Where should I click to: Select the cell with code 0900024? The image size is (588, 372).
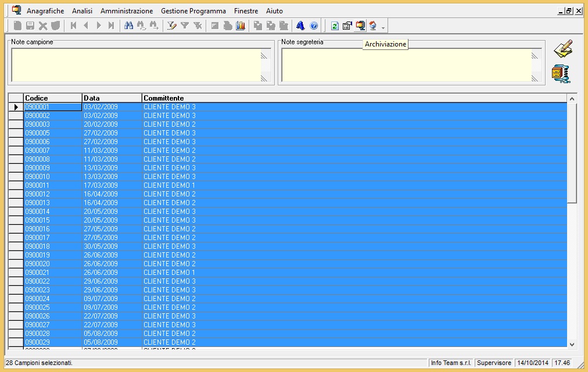click(52, 299)
